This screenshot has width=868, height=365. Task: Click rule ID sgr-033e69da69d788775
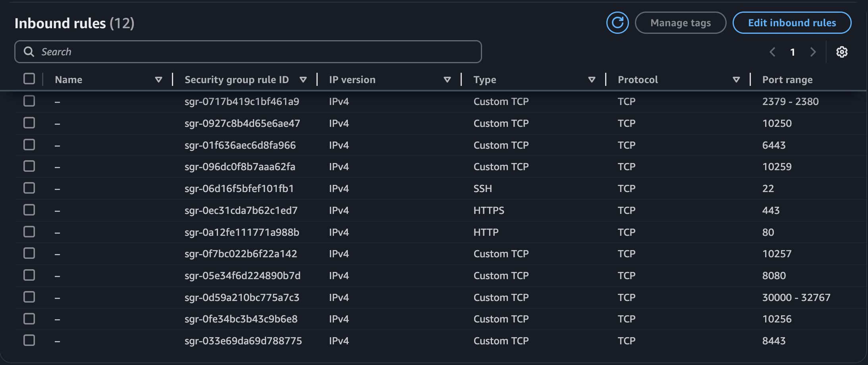(243, 341)
